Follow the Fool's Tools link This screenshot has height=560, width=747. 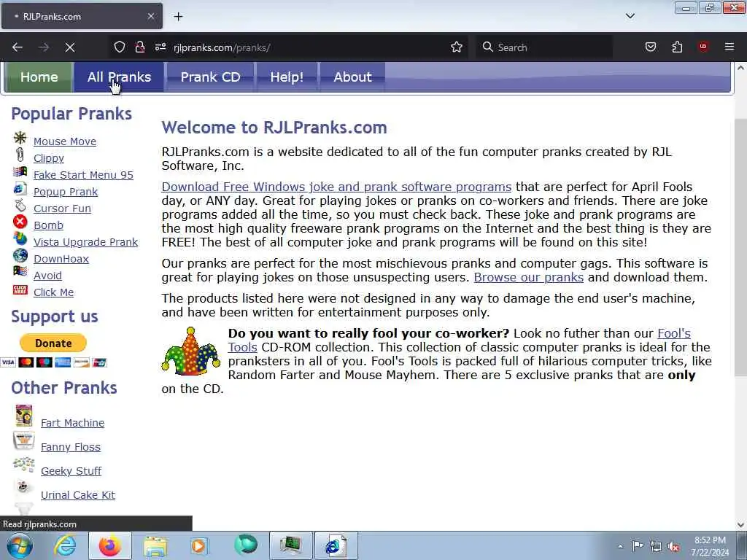click(x=674, y=333)
